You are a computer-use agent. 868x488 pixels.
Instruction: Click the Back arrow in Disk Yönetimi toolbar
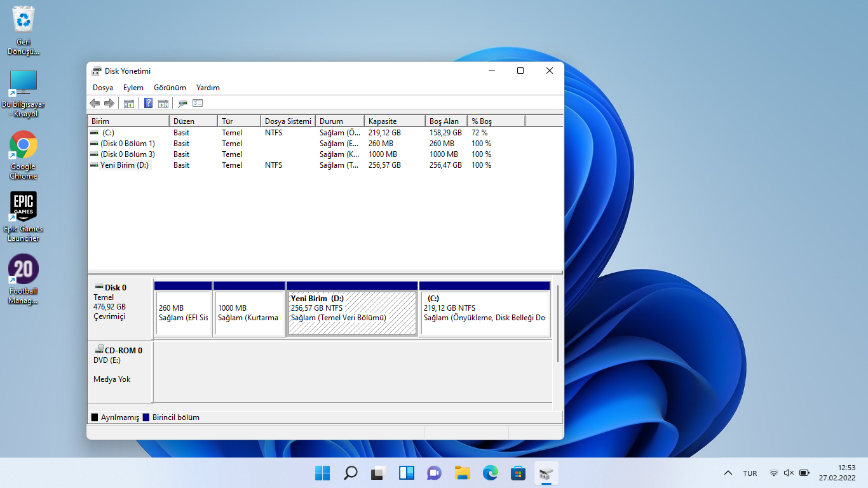[95, 103]
